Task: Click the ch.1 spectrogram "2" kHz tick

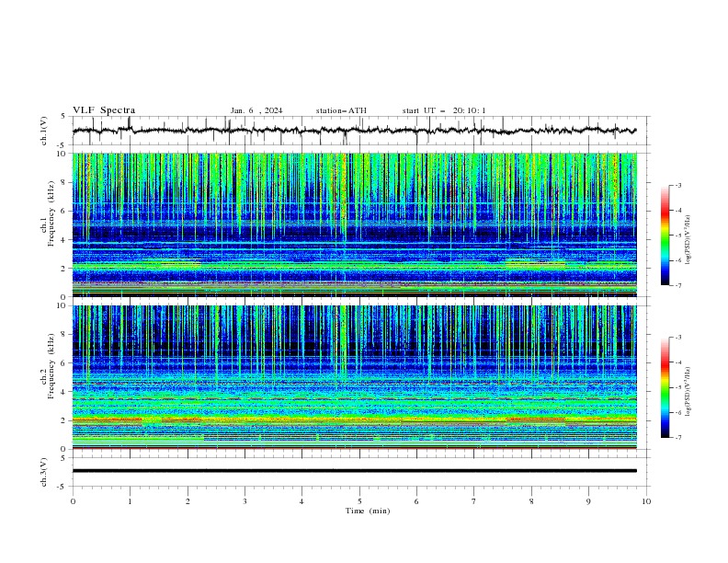Action: [64, 268]
